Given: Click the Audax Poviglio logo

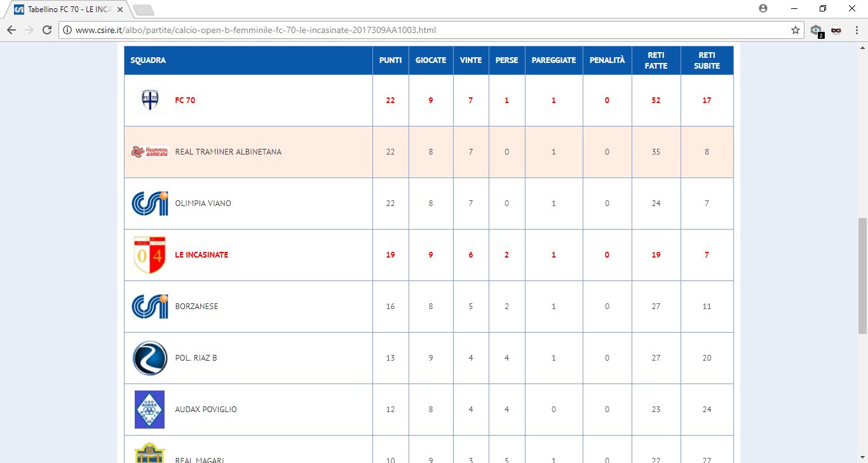Looking at the screenshot, I should 149,410.
